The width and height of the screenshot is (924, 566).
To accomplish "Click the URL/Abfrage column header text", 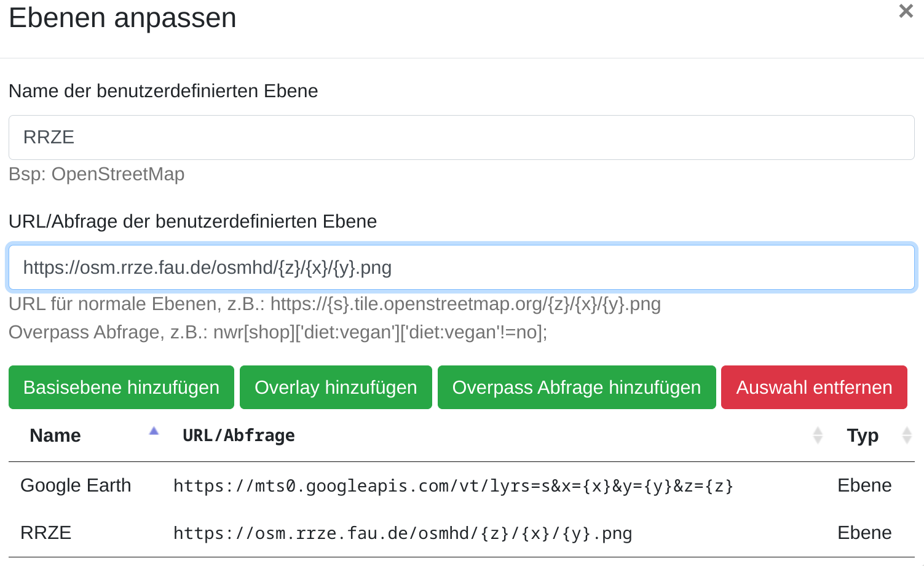I will (239, 436).
